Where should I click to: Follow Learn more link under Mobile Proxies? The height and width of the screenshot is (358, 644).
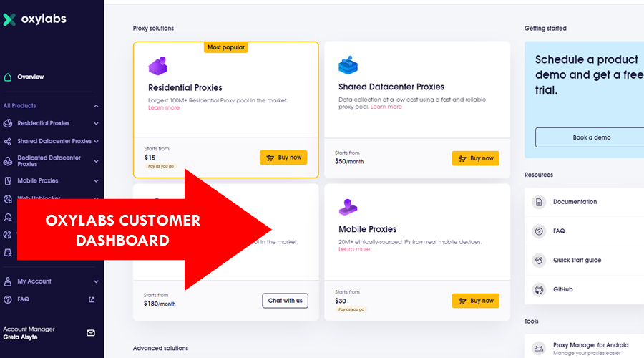point(354,249)
